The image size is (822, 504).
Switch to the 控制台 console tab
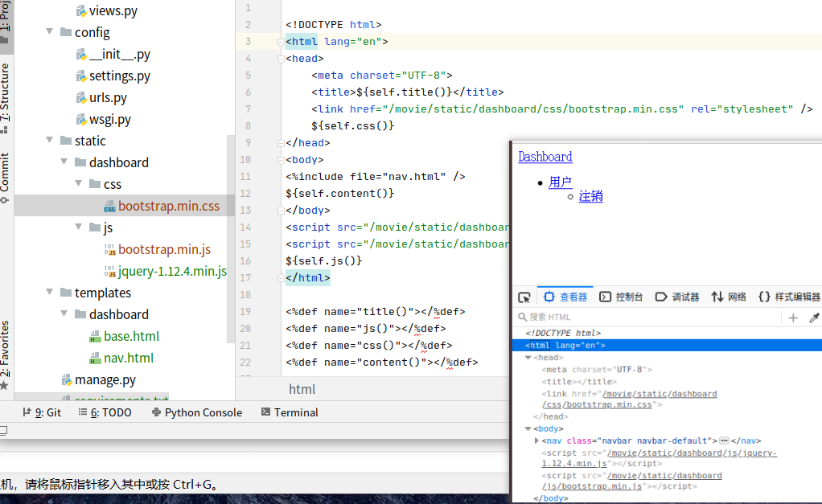(621, 297)
